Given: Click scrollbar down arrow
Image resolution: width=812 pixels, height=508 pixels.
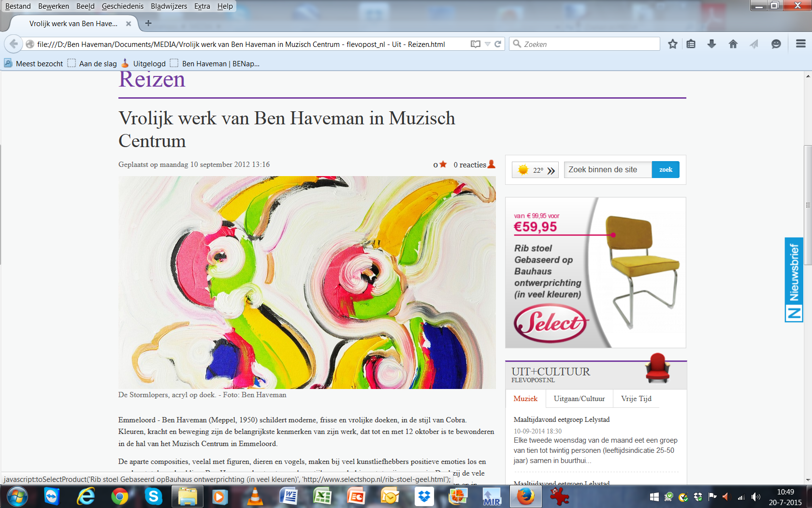Looking at the screenshot, I should tap(808, 480).
